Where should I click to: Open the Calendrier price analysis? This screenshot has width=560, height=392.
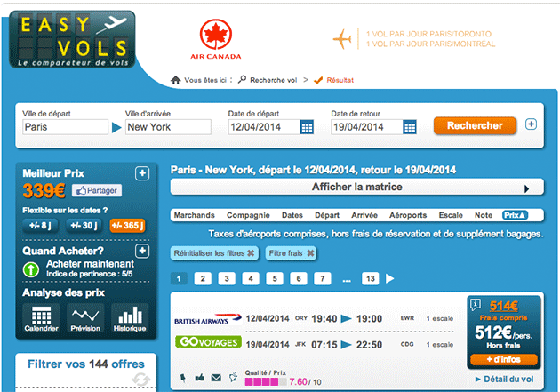[42, 318]
